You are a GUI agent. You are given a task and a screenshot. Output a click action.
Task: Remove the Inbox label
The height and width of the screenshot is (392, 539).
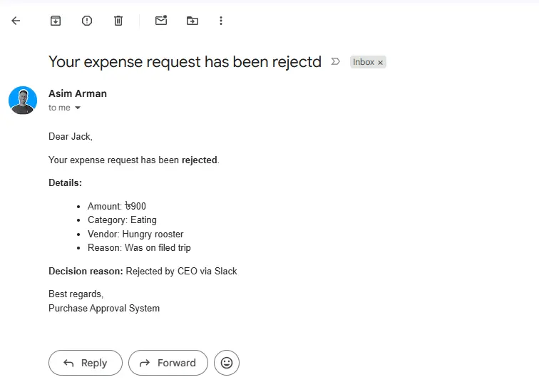pos(380,63)
